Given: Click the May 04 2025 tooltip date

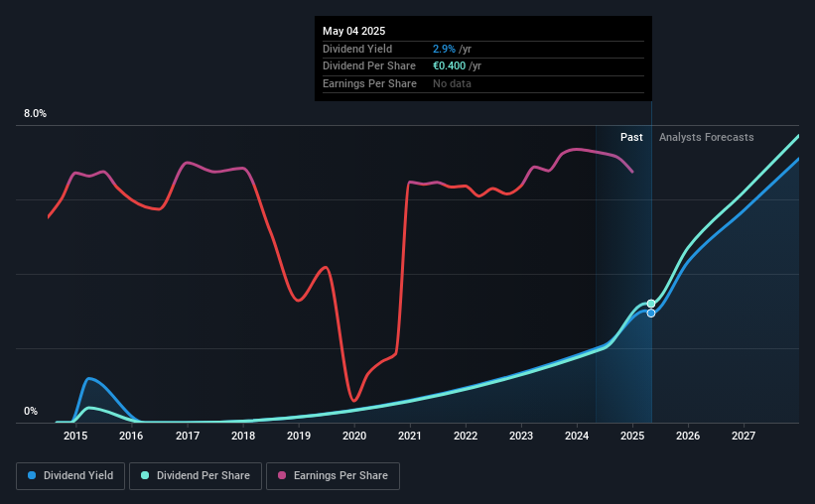Looking at the screenshot, I should [x=354, y=31].
